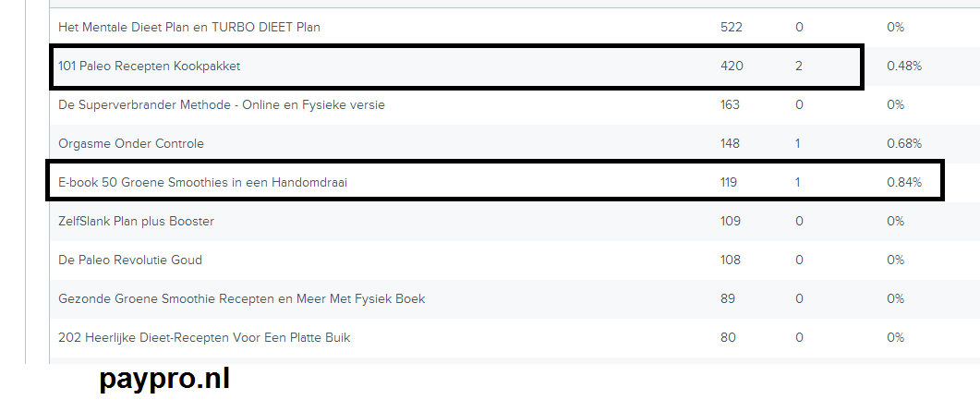The height and width of the screenshot is (412, 980).
Task: Click the 119 clicks value for Groene Smoothies
Action: tap(728, 183)
